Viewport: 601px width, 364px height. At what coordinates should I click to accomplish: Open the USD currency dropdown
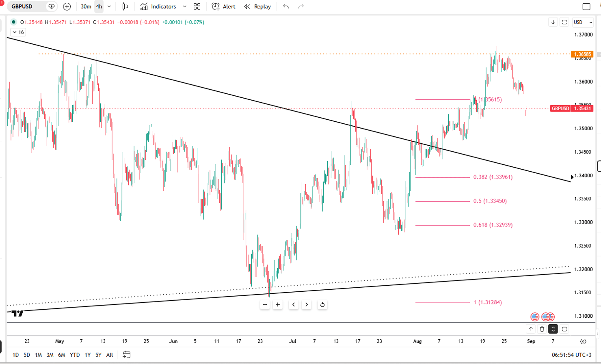click(x=582, y=22)
